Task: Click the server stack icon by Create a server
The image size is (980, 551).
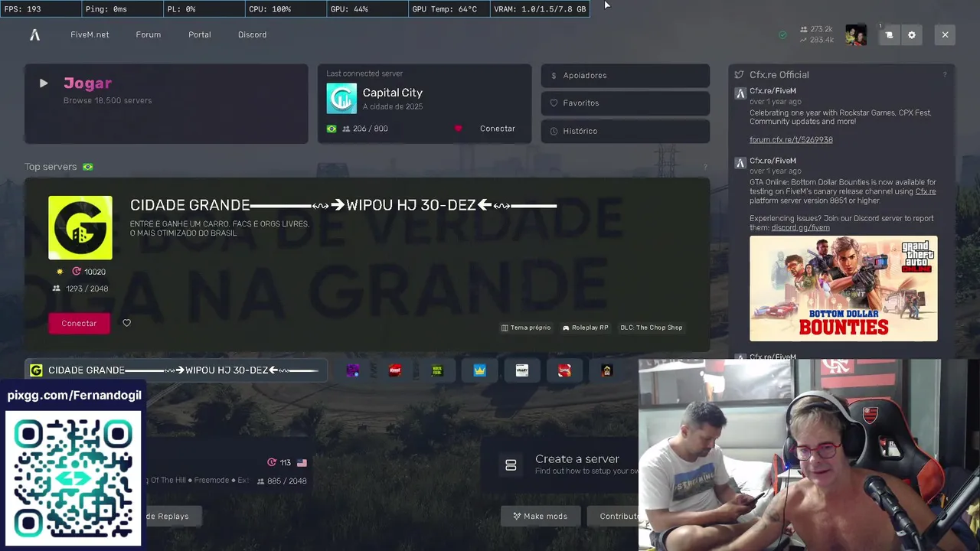Action: point(511,465)
